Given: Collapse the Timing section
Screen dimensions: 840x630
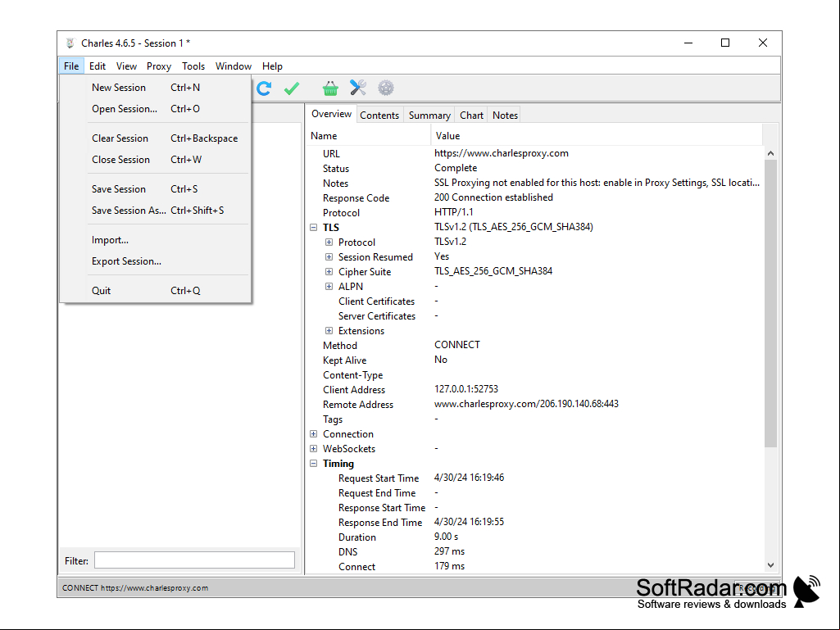Looking at the screenshot, I should click(x=313, y=464).
